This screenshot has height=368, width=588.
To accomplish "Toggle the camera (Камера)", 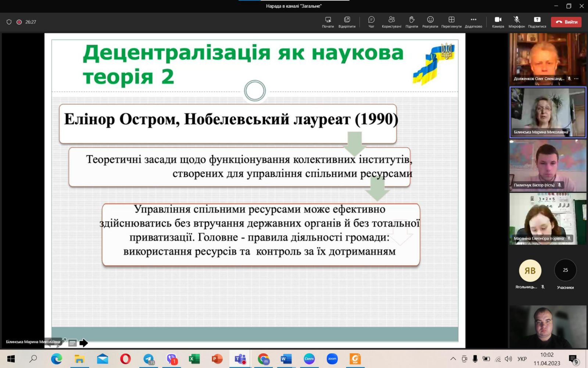I will [498, 22].
